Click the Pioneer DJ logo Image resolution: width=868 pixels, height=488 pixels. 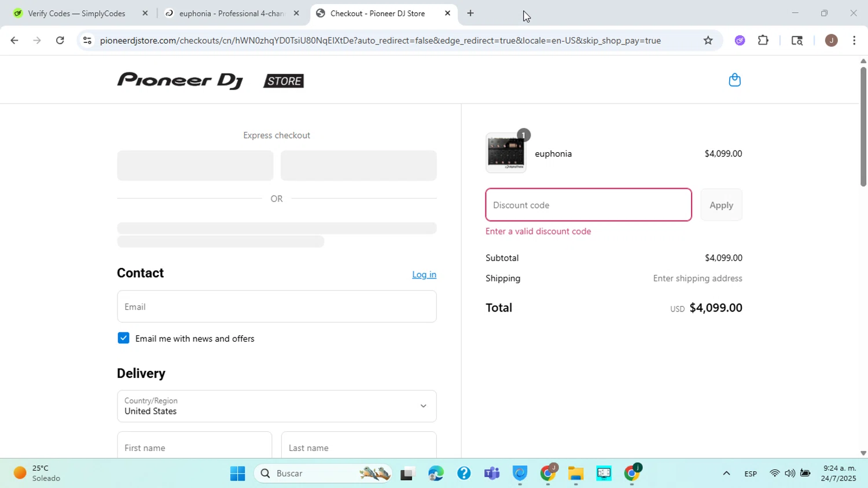(x=180, y=80)
